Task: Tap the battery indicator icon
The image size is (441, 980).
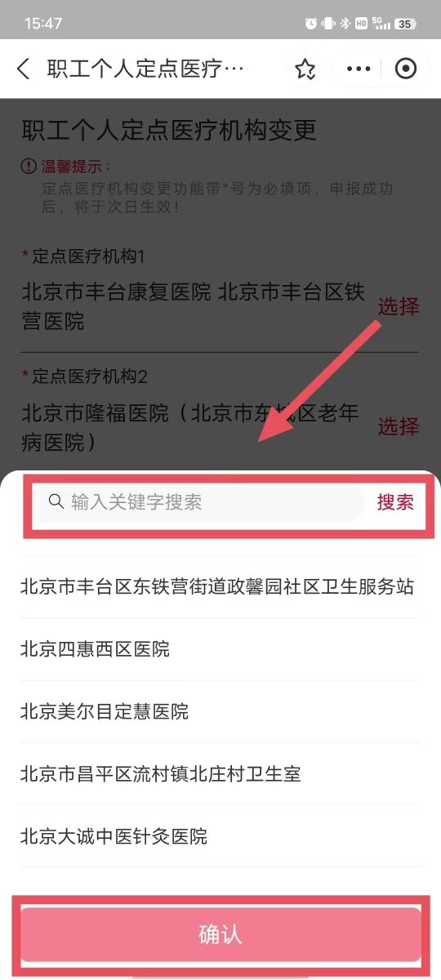Action: [x=404, y=24]
